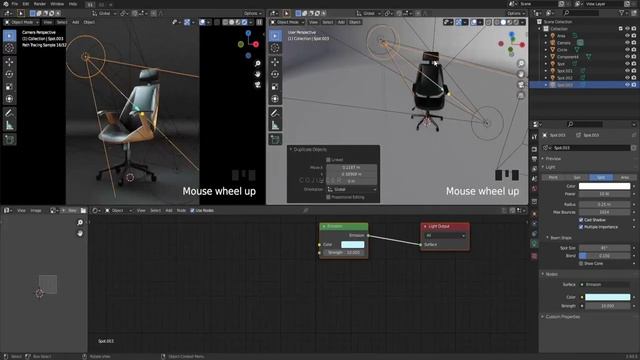Click New image button in Image Editor

click(x=71, y=211)
